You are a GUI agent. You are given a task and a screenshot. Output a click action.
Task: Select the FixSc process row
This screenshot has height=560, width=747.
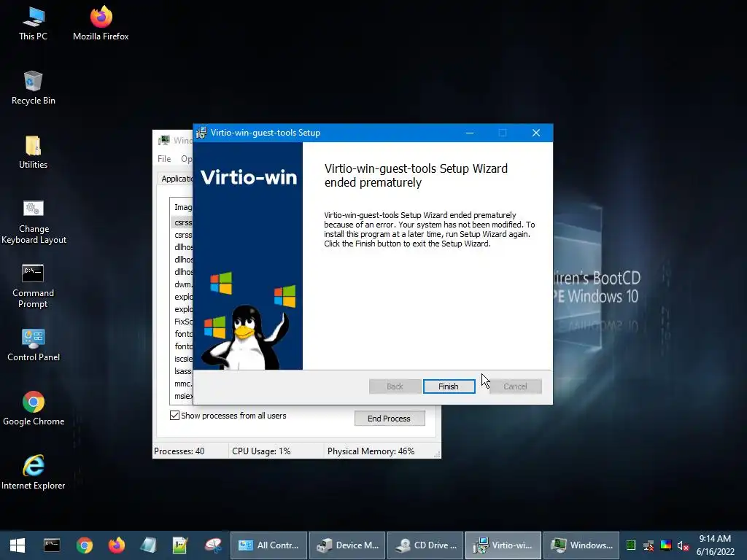pos(183,322)
